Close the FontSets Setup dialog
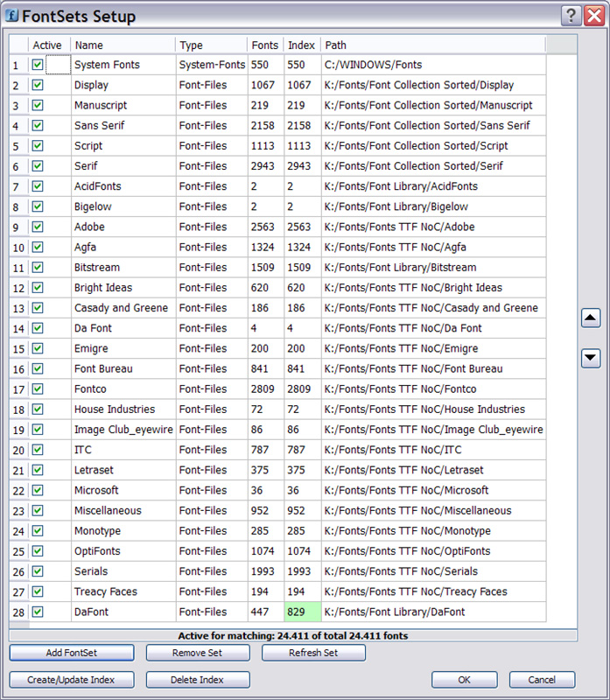The height and width of the screenshot is (700, 610). 594,16
